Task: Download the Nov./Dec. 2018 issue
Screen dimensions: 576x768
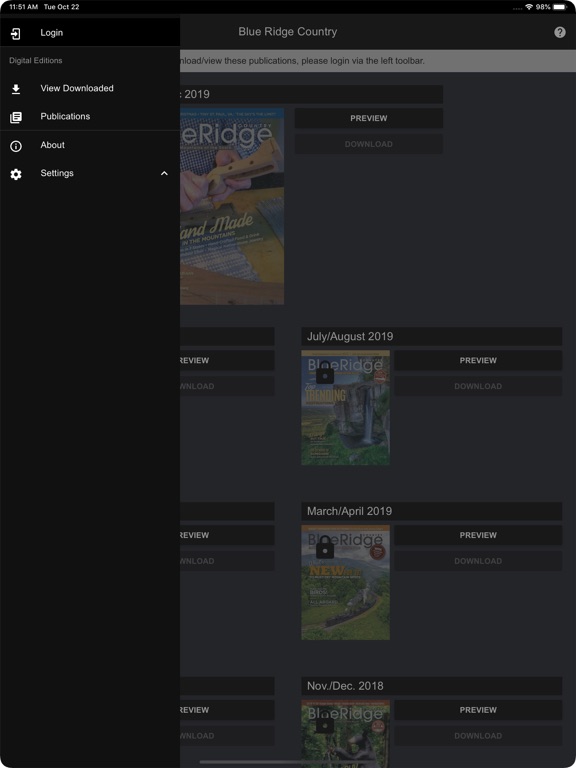Action: point(478,736)
